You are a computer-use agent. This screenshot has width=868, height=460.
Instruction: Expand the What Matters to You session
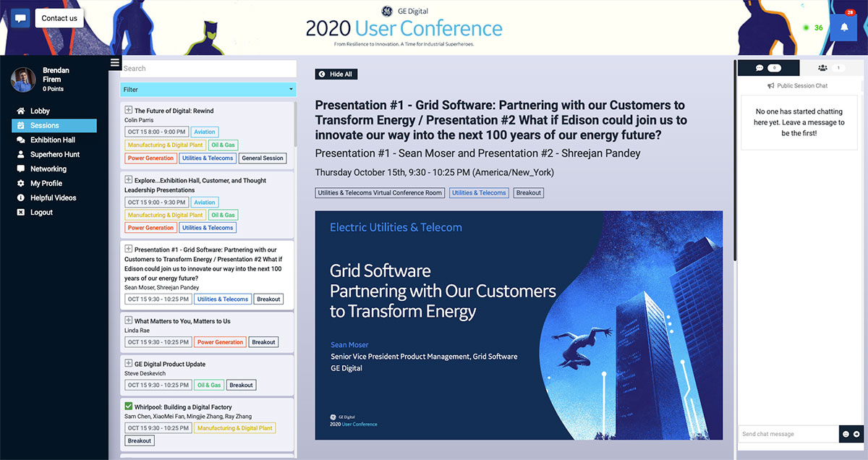129,321
